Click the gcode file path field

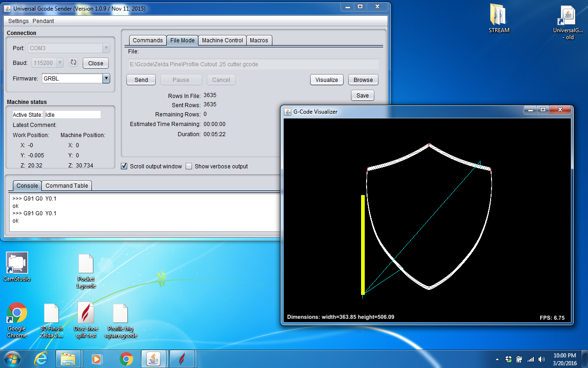[x=254, y=64]
